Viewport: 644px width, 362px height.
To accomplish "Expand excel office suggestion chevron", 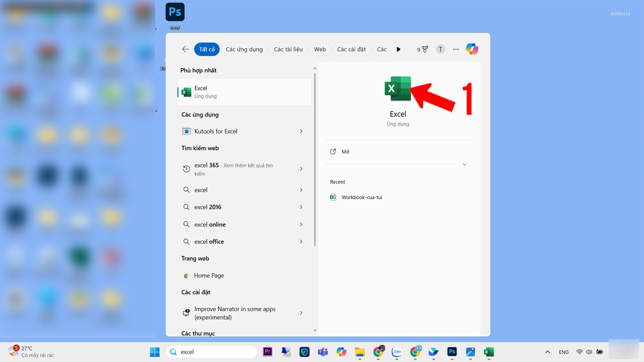I will (x=301, y=241).
